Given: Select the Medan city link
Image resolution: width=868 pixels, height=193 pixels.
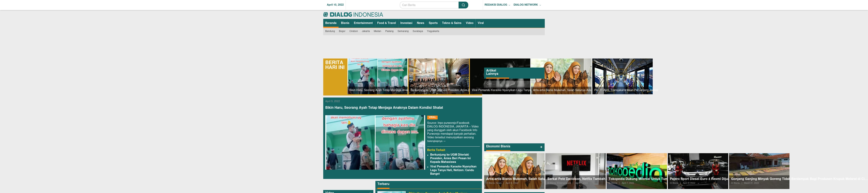Looking at the screenshot, I should 377,31.
